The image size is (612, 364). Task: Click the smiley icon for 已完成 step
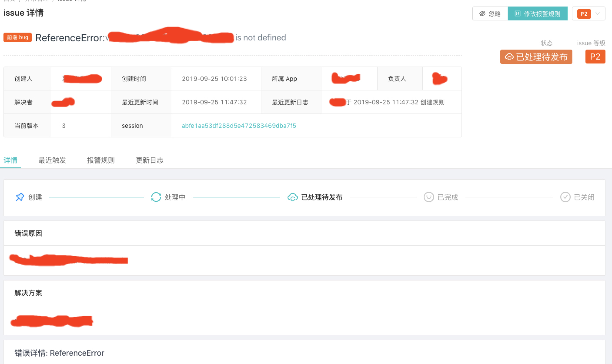[428, 197]
